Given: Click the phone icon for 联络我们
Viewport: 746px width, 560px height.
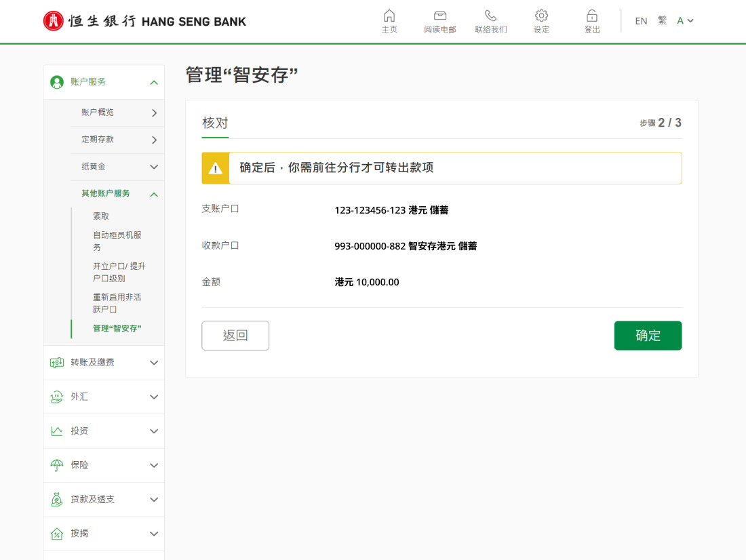Looking at the screenshot, I should tap(490, 16).
